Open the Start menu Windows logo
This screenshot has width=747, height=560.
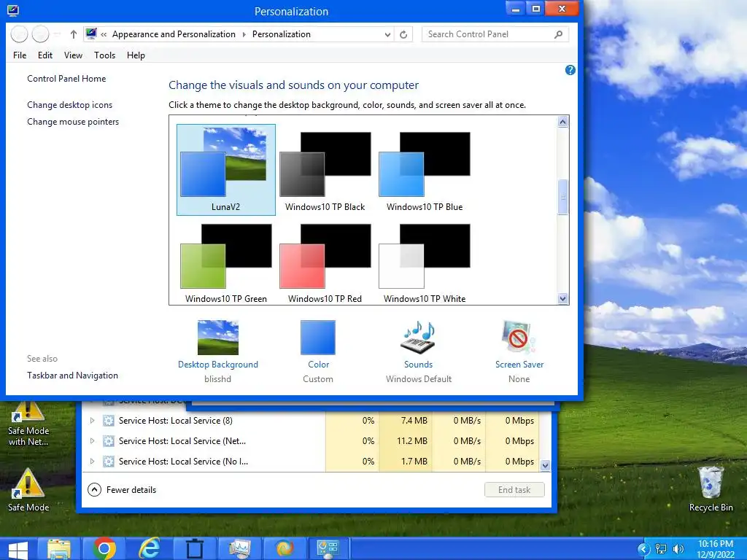coord(18,548)
